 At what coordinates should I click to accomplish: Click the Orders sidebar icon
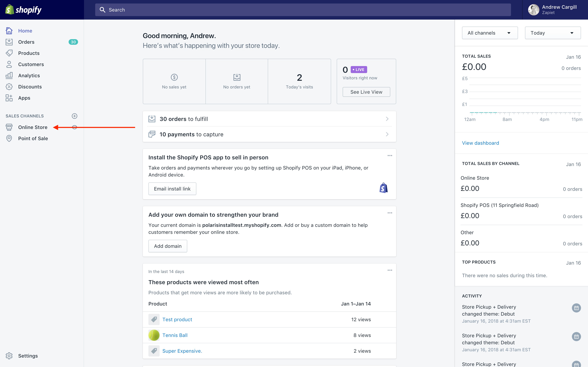(9, 42)
